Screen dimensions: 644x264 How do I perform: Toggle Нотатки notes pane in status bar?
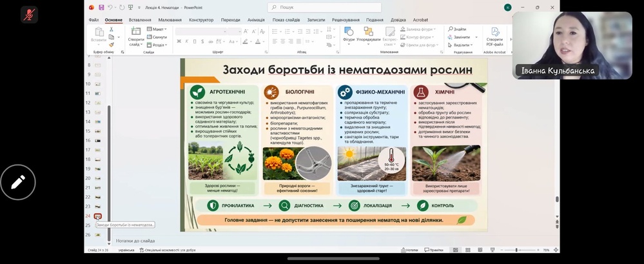pos(410,250)
